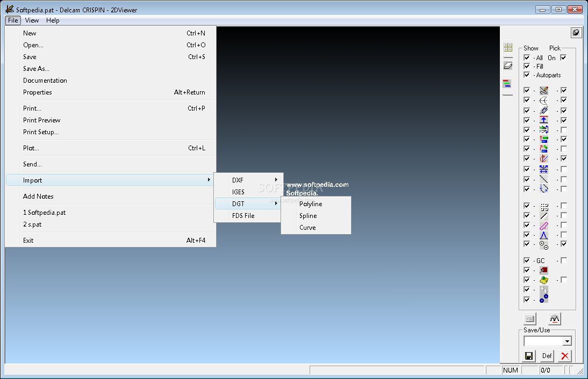Open the Help menu
This screenshot has width=588, height=379.
tap(53, 20)
